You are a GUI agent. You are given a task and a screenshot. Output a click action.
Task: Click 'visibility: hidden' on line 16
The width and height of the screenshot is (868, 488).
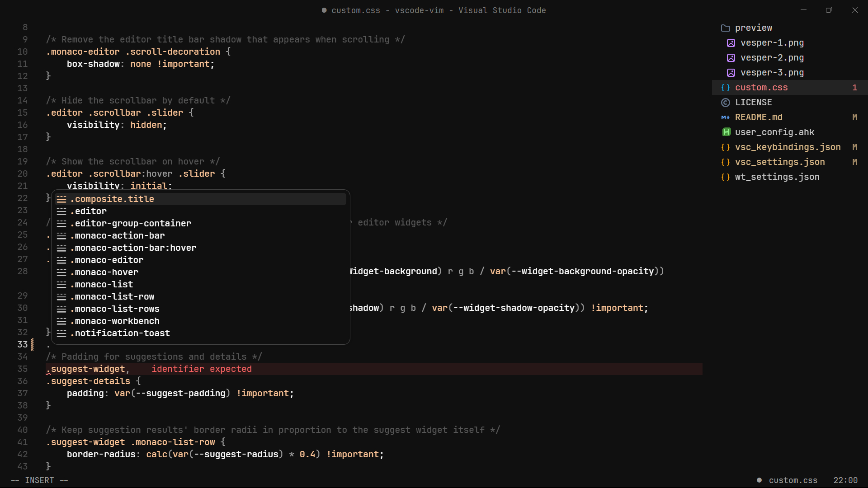coord(117,125)
